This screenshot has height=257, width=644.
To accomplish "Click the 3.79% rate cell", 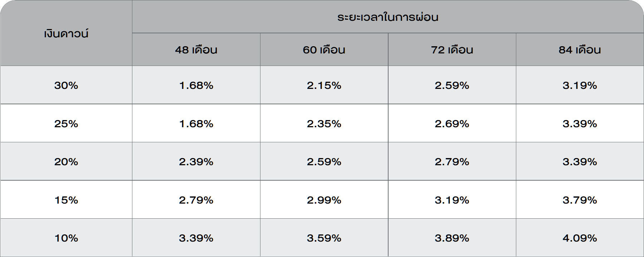I will [x=580, y=200].
